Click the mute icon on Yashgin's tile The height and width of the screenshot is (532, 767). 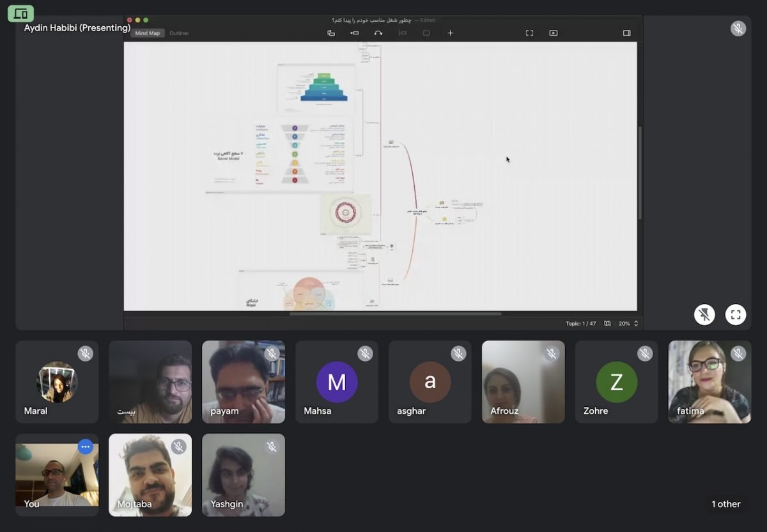tap(272, 447)
